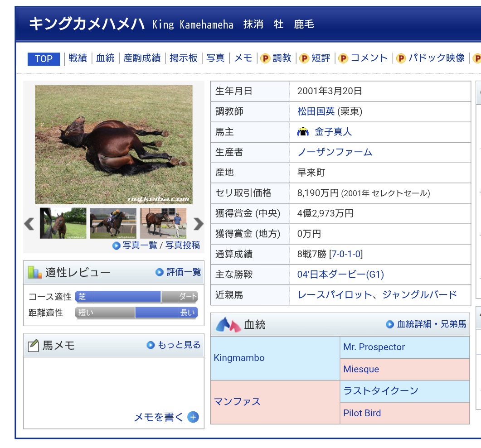The image size is (481, 448).
Task: Click the arrow icon before もっと見る
Action: coord(151,345)
